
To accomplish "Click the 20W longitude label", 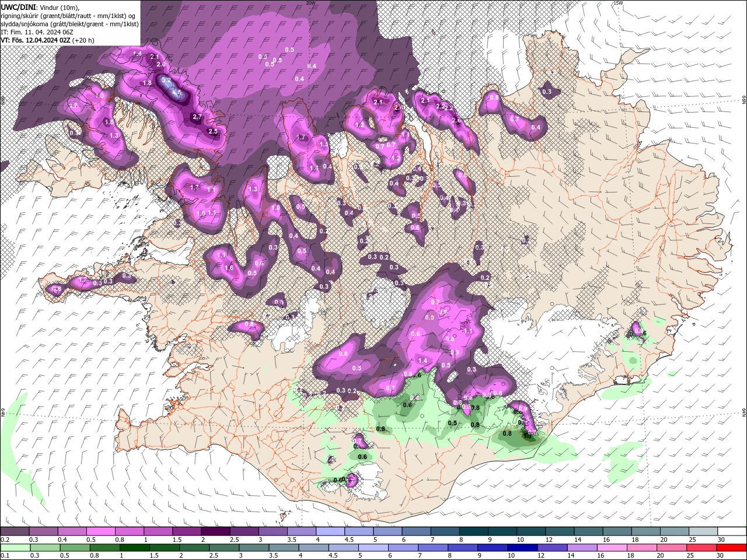I will tap(310, 3).
